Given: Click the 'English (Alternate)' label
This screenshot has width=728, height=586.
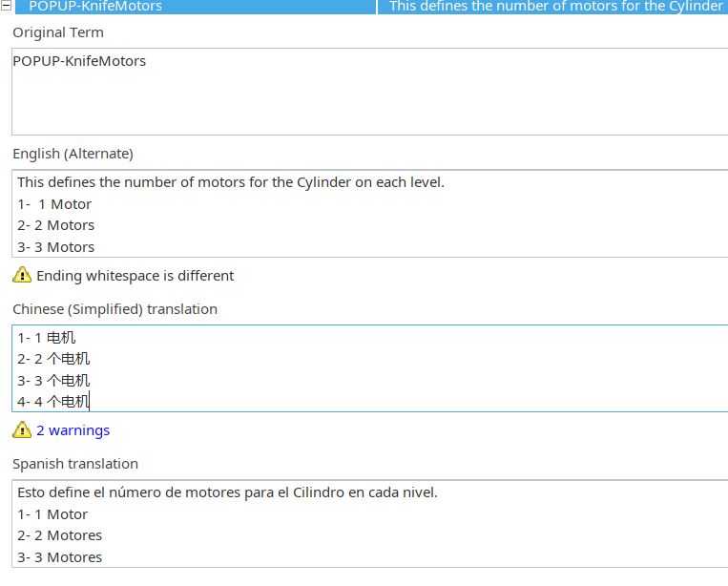Looking at the screenshot, I should (73, 154).
